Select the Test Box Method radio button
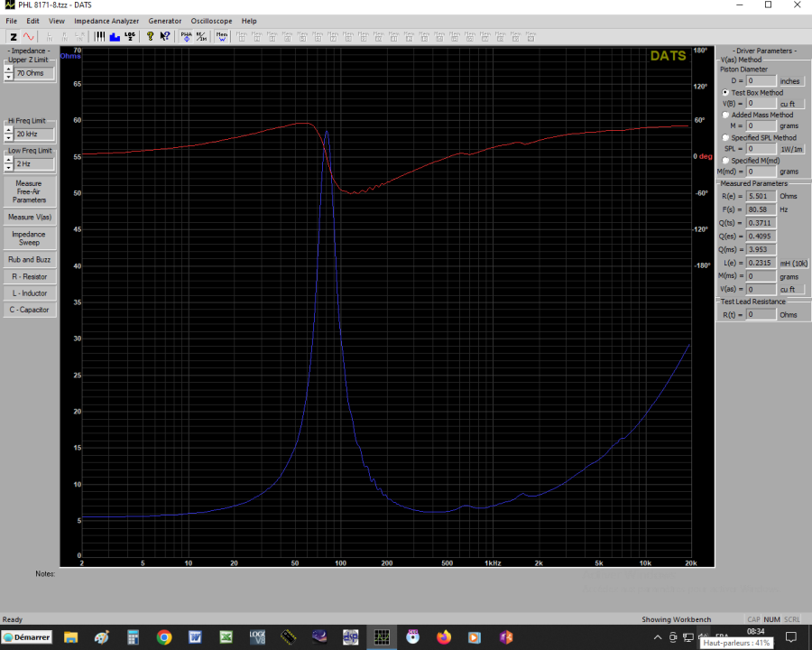 [725, 93]
